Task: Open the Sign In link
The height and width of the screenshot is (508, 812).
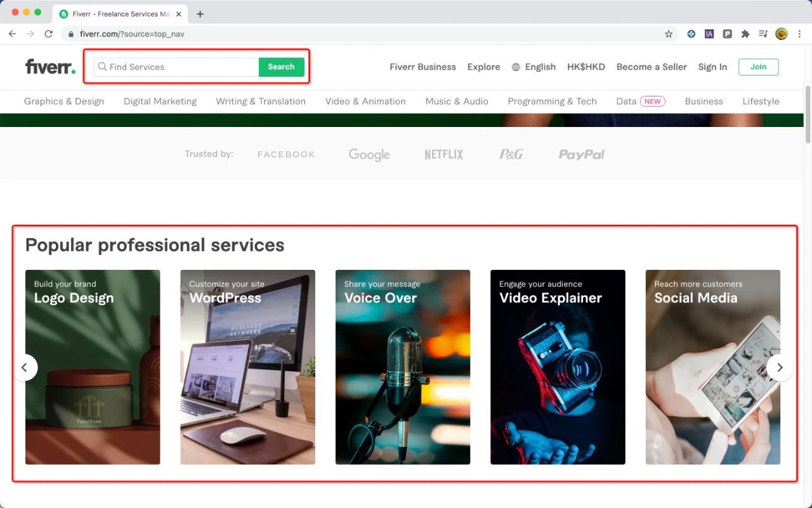Action: pos(712,67)
